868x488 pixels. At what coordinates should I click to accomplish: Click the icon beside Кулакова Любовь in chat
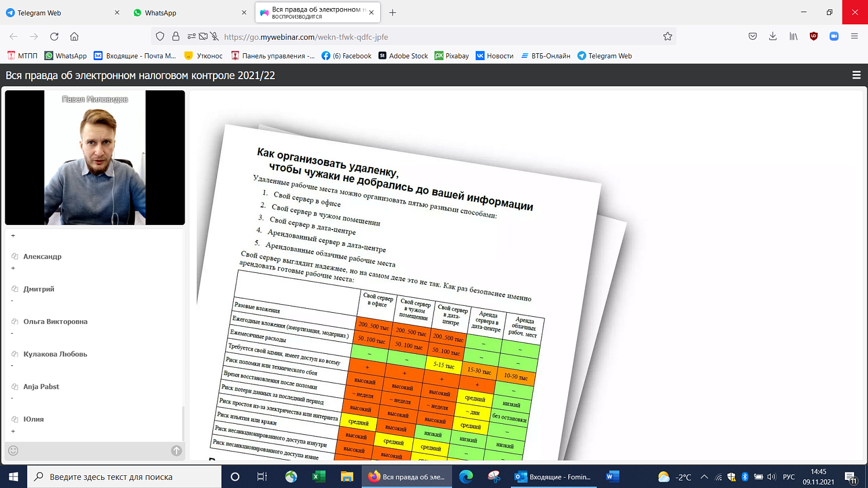15,354
